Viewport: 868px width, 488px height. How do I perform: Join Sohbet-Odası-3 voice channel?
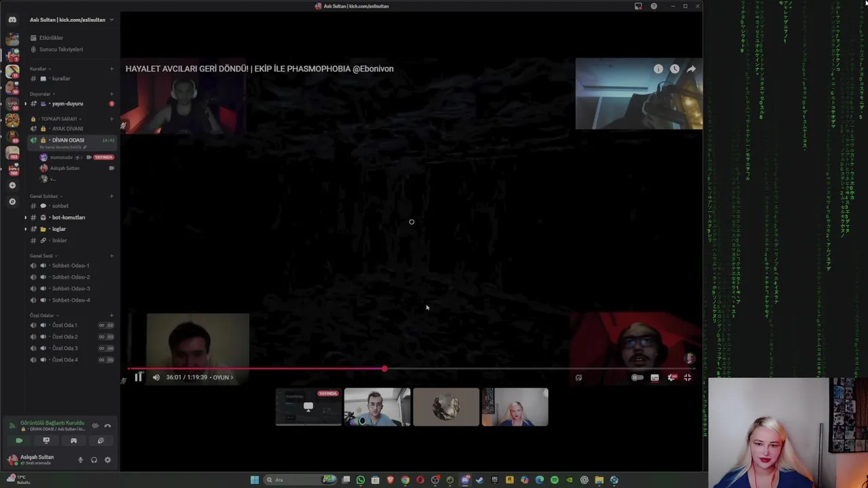coord(71,289)
